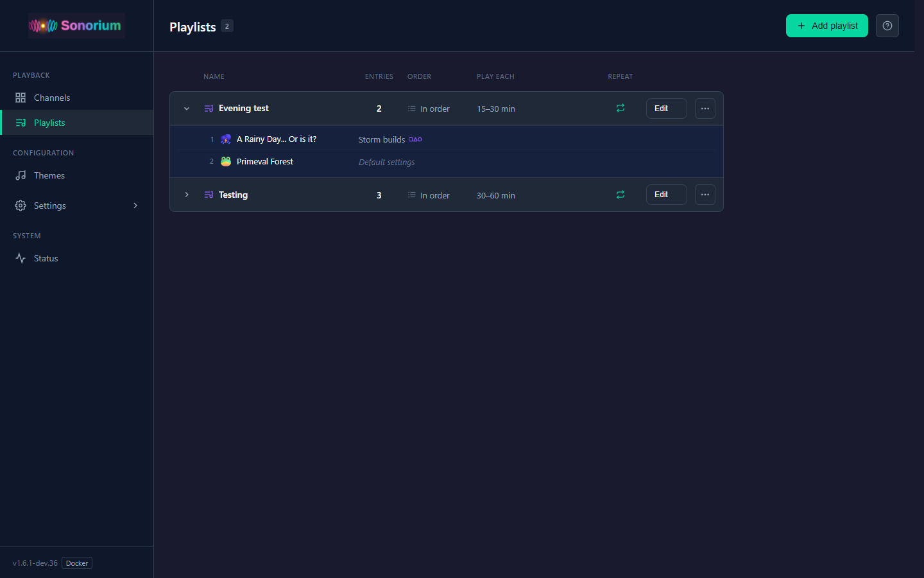This screenshot has width=924, height=578.
Task: Collapse the Evening test playlist
Action: click(187, 109)
